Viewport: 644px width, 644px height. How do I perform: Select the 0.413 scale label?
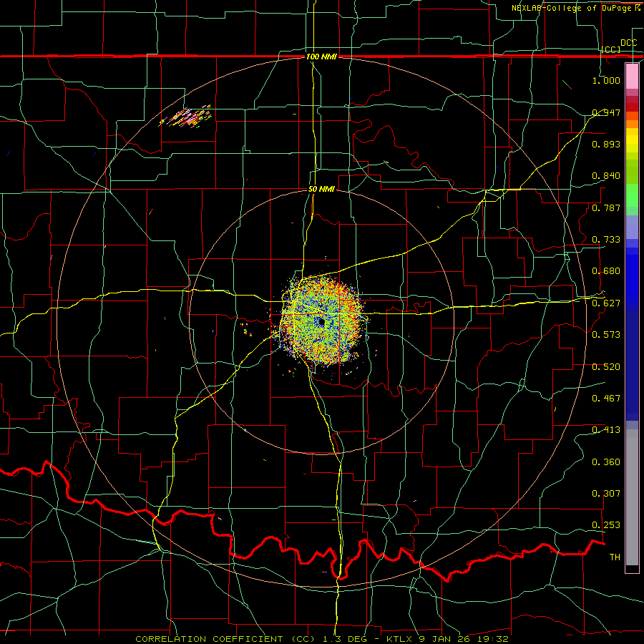click(606, 430)
